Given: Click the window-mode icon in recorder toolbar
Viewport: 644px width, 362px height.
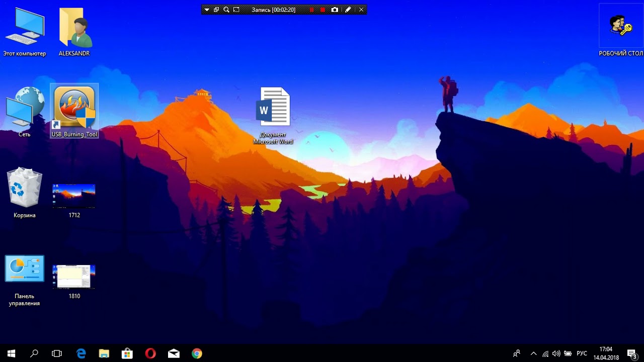Looking at the screenshot, I should coord(216,10).
